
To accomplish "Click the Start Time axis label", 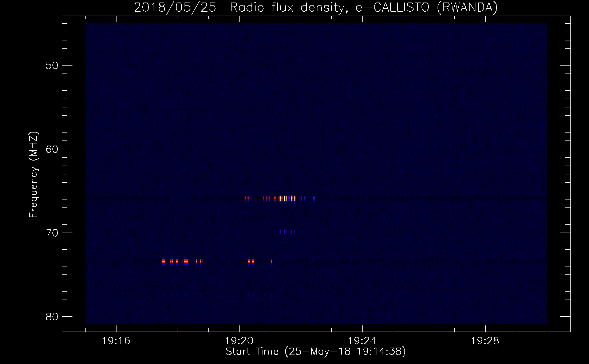I will [x=316, y=352].
